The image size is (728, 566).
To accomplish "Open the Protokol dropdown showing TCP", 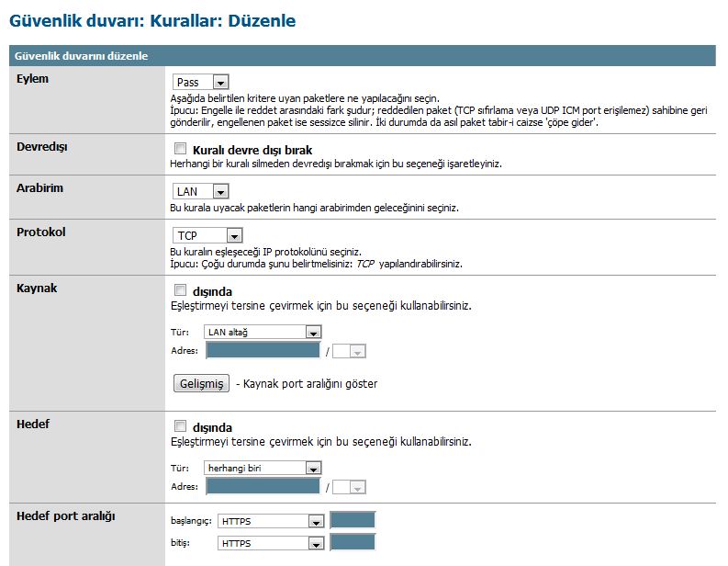I will point(207,235).
